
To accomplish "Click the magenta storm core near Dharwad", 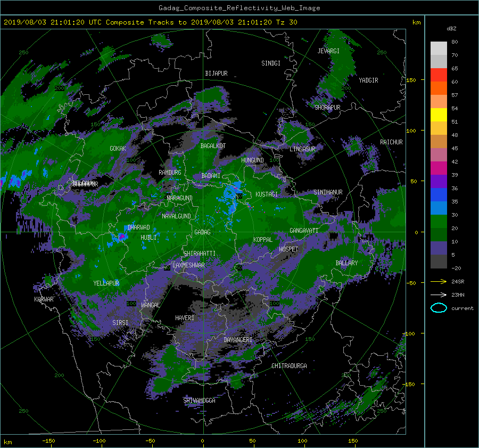I will click(122, 236).
